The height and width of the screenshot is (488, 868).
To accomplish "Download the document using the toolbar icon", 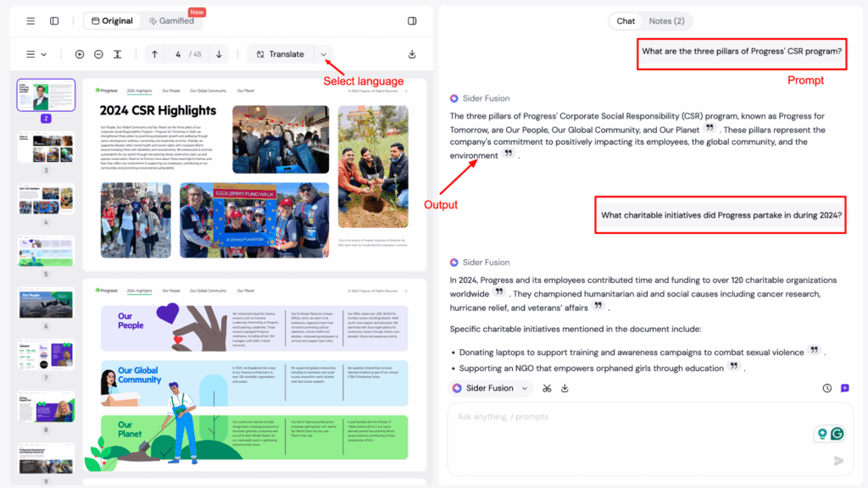I will [412, 53].
